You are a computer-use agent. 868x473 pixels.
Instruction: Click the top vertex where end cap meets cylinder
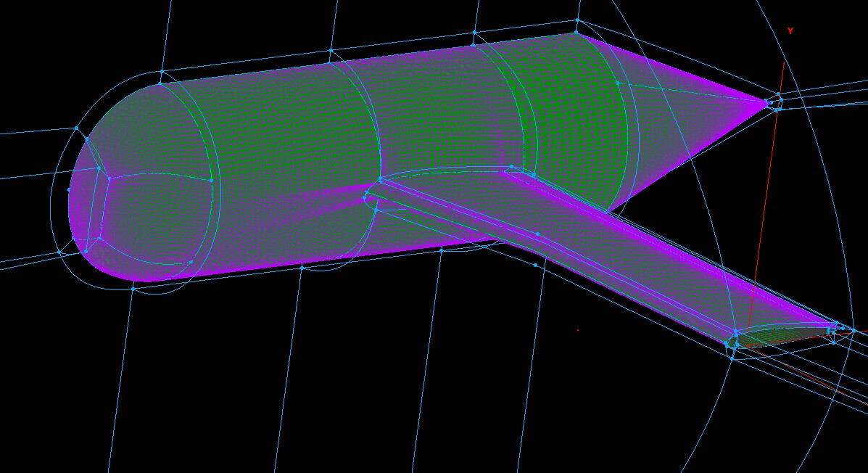[x=161, y=84]
